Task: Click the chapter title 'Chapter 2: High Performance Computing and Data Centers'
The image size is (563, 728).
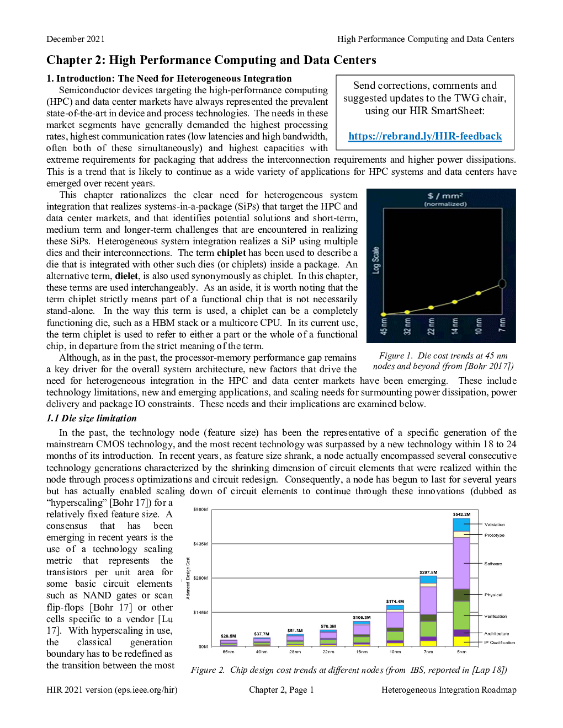Action: pyautogui.click(x=211, y=60)
